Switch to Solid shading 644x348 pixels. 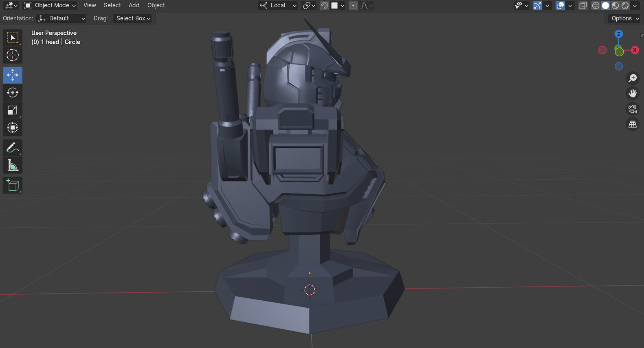(605, 5)
